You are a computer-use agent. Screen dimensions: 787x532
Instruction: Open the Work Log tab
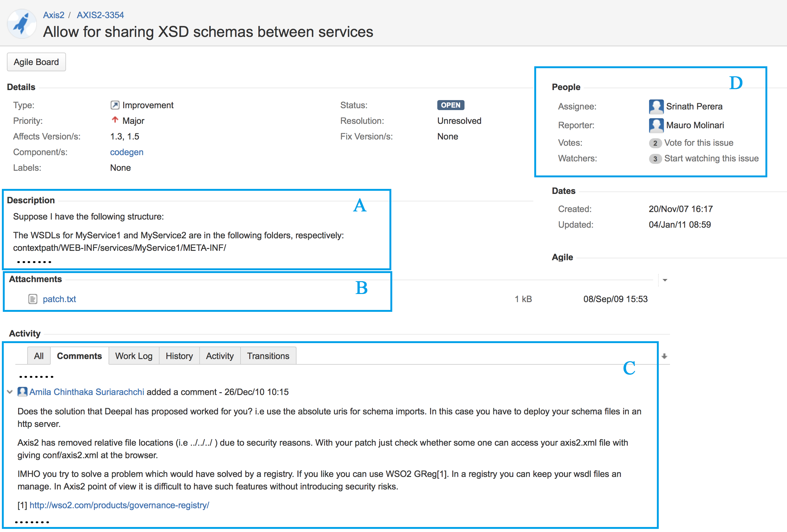(134, 356)
